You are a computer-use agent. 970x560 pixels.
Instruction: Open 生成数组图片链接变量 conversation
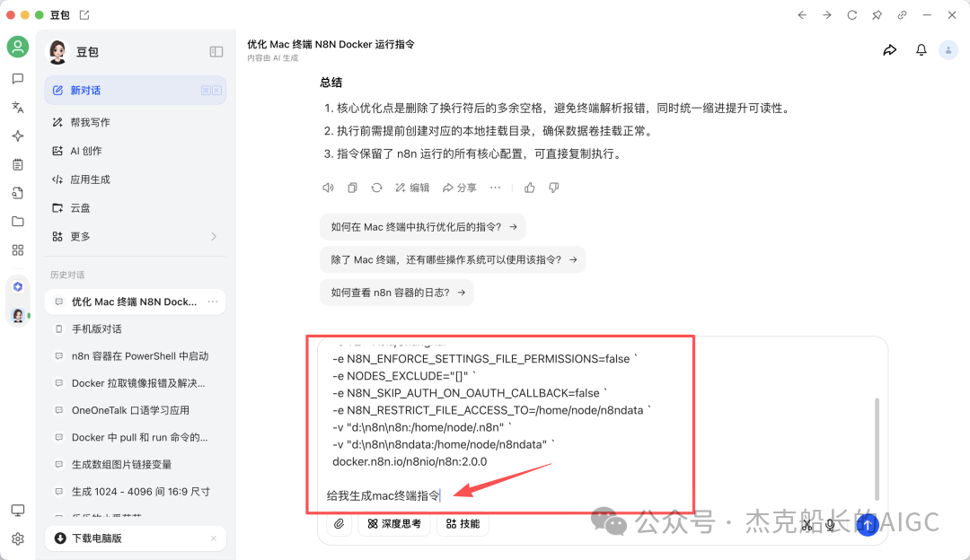coord(136,465)
